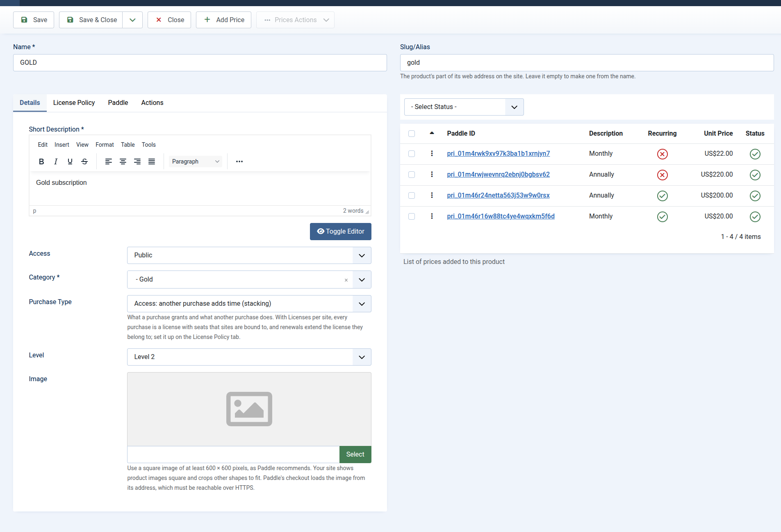Toggle status icon for the US$200.00 price
This screenshot has height=532, width=781.
[755, 196]
